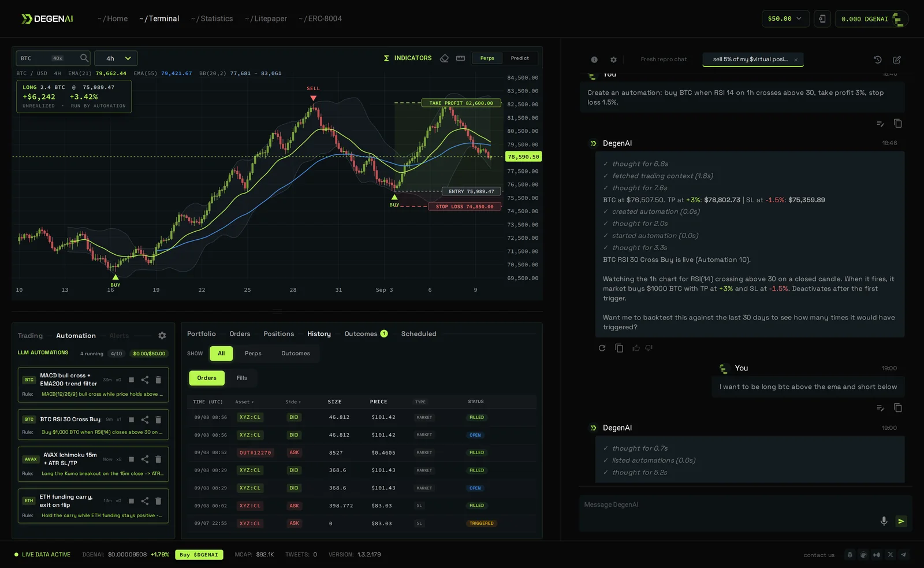
Task: Thumbs down the DegenAI 18:46 response
Action: (649, 348)
